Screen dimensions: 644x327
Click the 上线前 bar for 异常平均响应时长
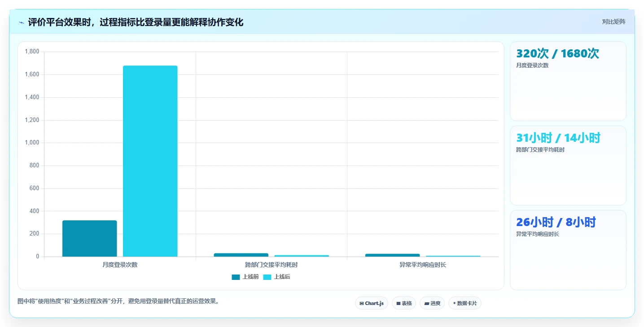coord(393,255)
